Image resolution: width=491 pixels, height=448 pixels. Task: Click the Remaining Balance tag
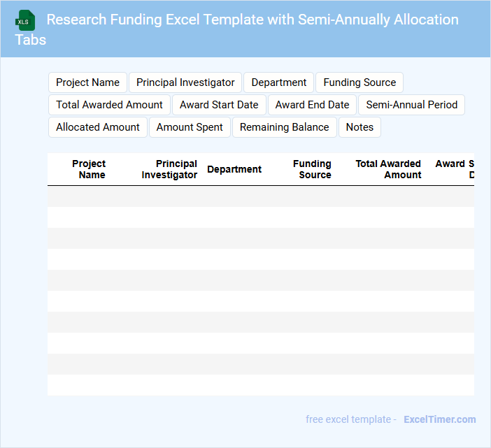pos(284,127)
